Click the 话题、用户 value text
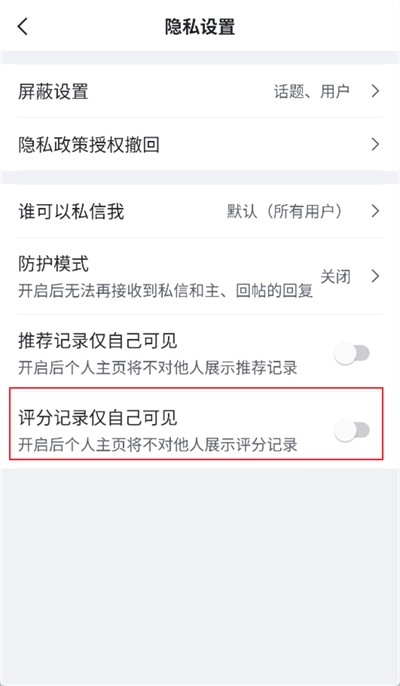Image resolution: width=400 pixels, height=686 pixels. 312,92
